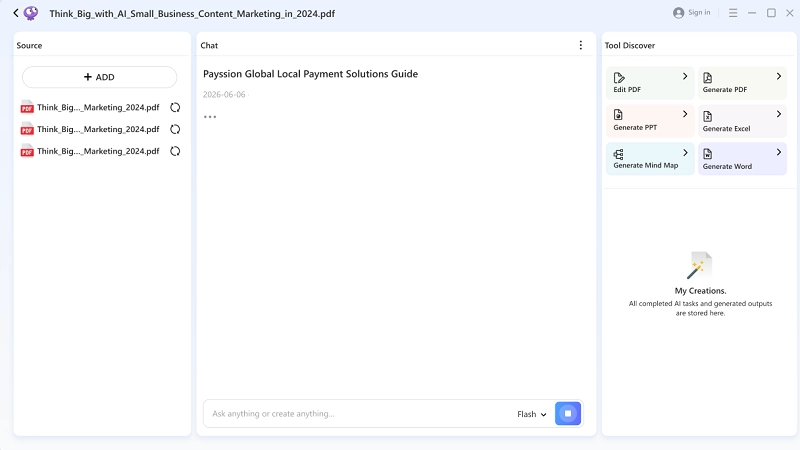
Task: Go back using the back arrow
Action: click(x=16, y=13)
